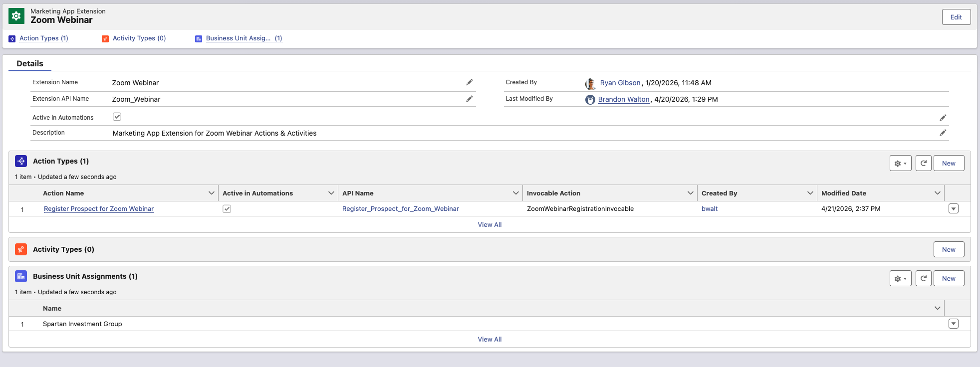Open Modified Date column menu
The height and width of the screenshot is (367, 980).
pyautogui.click(x=937, y=193)
